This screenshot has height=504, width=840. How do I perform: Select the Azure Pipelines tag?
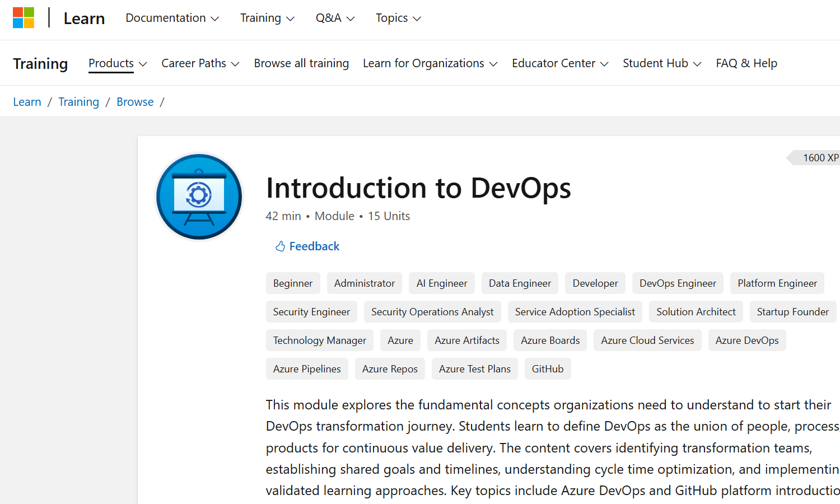tap(307, 369)
